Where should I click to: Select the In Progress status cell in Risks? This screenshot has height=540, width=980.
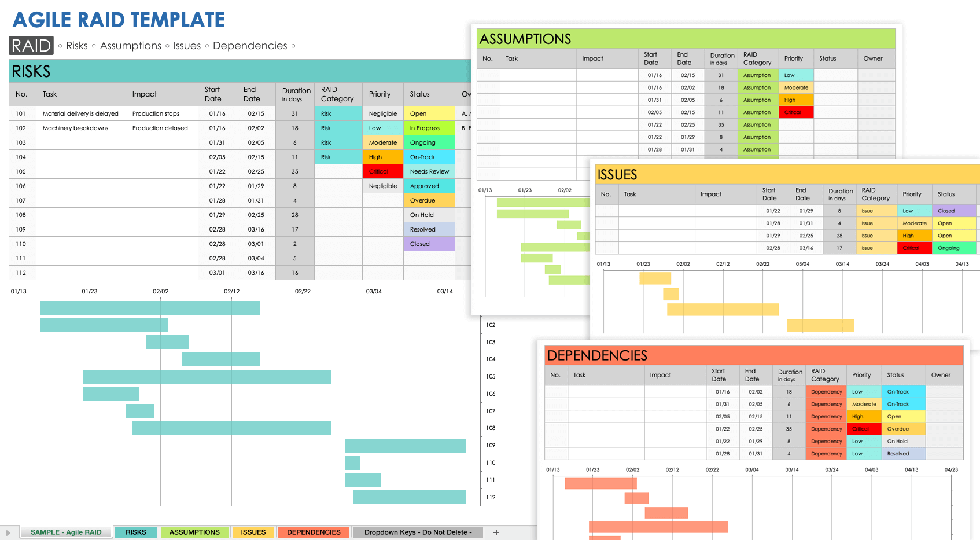coord(429,128)
